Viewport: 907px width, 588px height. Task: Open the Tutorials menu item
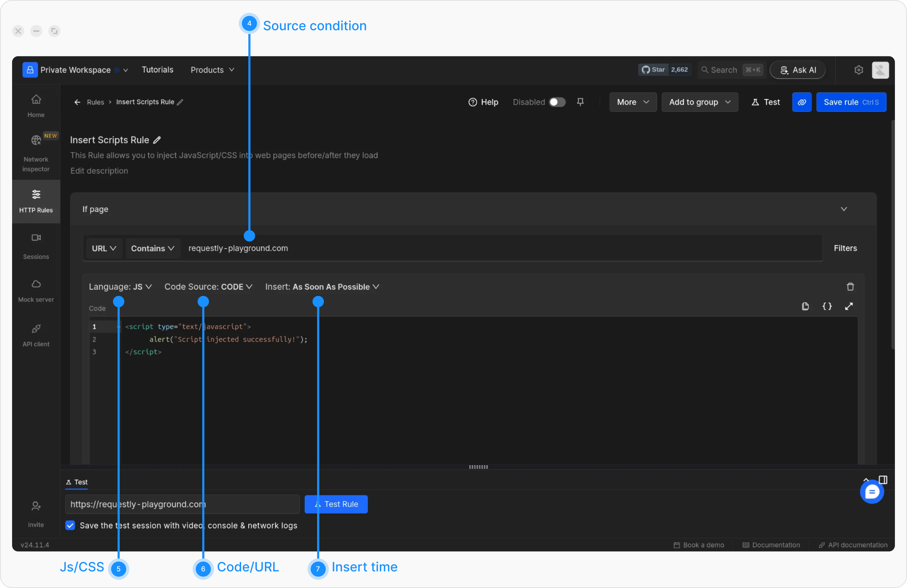click(x=157, y=70)
